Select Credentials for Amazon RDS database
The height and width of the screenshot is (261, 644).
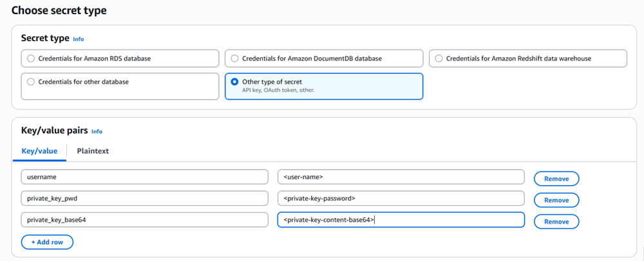(120, 59)
